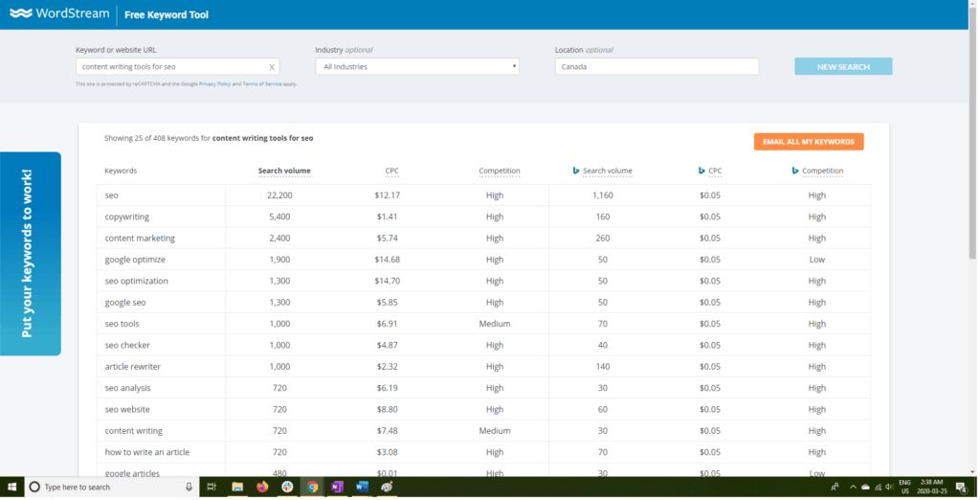Click the Type here to search box
Viewport: 980px width, 500px height.
click(113, 489)
